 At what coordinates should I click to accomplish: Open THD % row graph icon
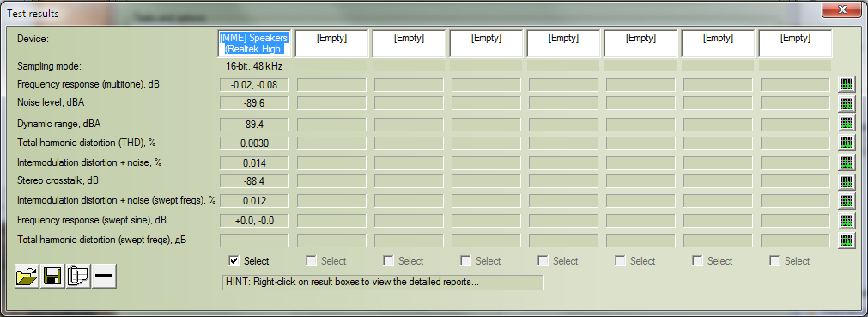coord(846,143)
